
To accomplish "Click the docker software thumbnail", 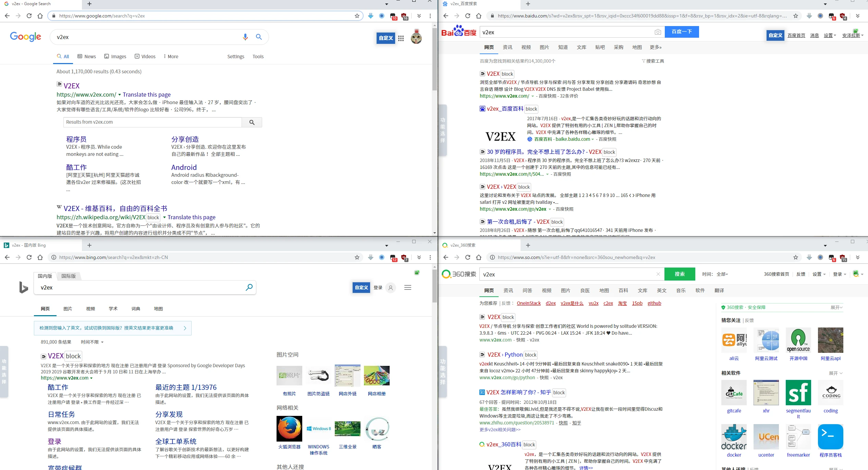I will tap(734, 437).
